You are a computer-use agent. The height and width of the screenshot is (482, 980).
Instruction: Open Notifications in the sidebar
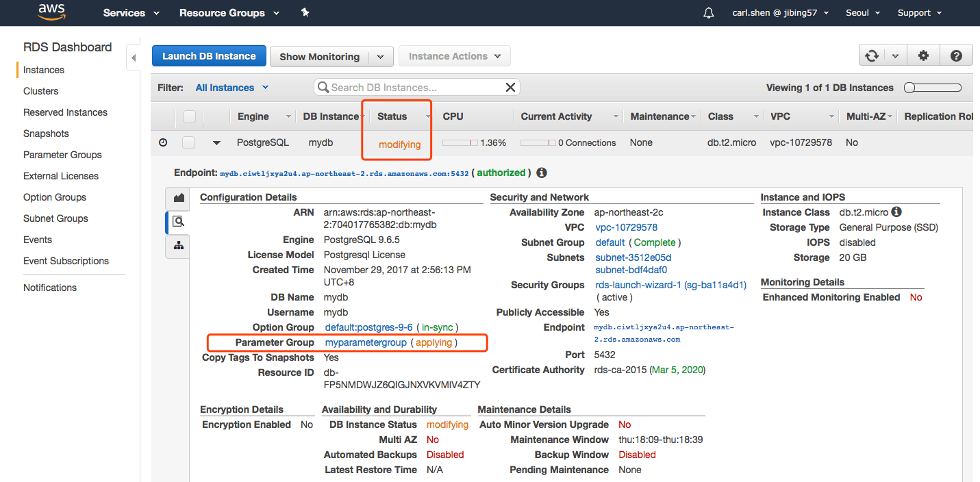(50, 288)
